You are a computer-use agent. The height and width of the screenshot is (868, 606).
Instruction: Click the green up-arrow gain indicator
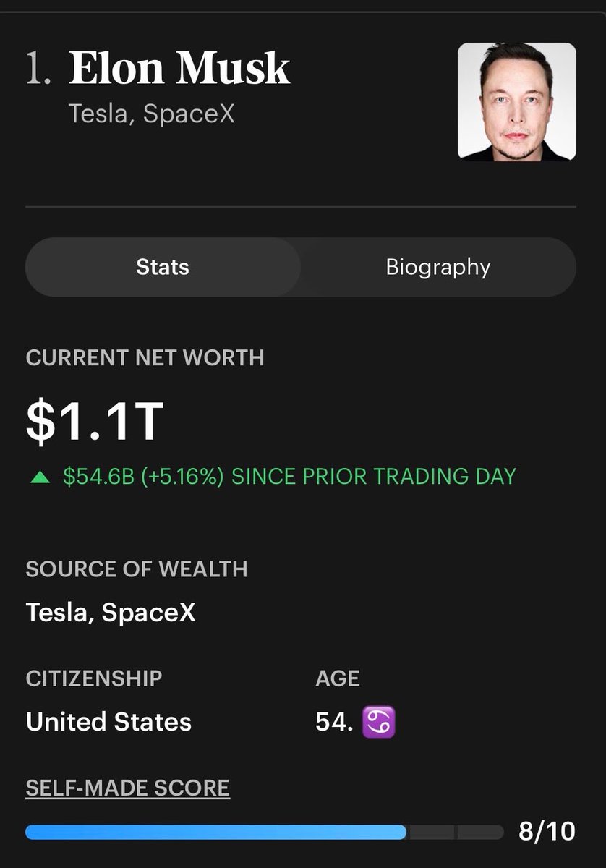click(x=40, y=477)
